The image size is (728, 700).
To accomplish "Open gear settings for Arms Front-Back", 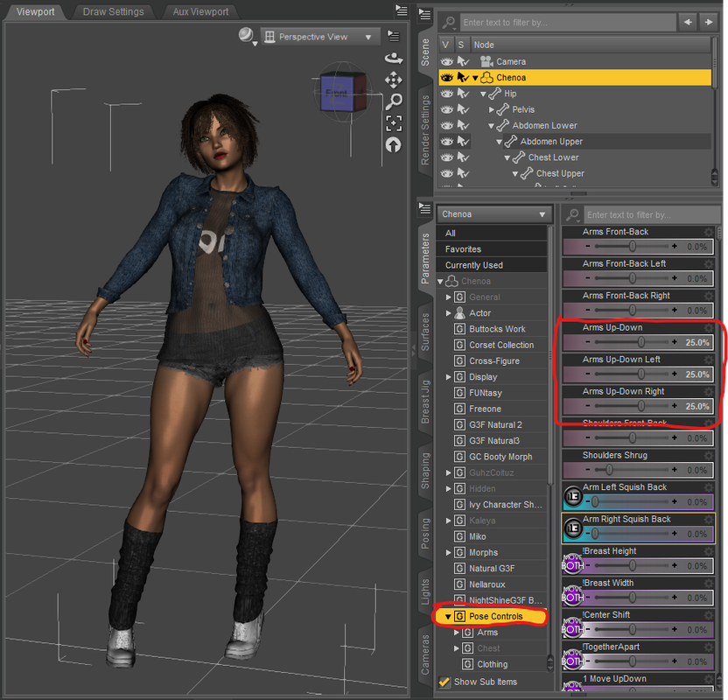I will coord(709,232).
